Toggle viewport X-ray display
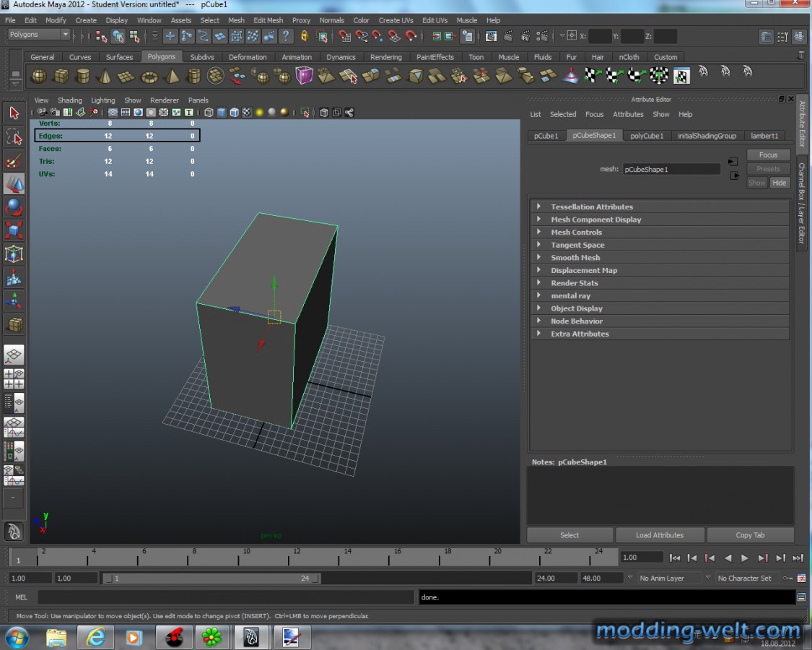Image resolution: width=812 pixels, height=650 pixels. 324,113
